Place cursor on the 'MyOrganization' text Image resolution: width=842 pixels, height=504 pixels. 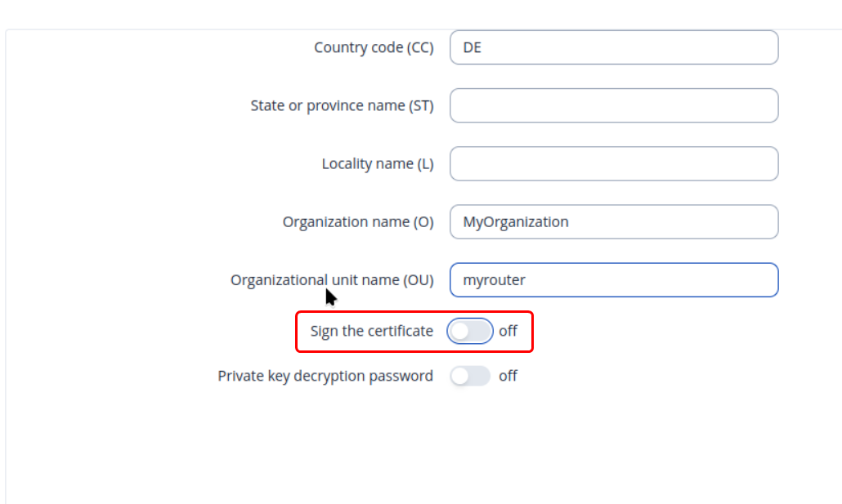tap(516, 222)
